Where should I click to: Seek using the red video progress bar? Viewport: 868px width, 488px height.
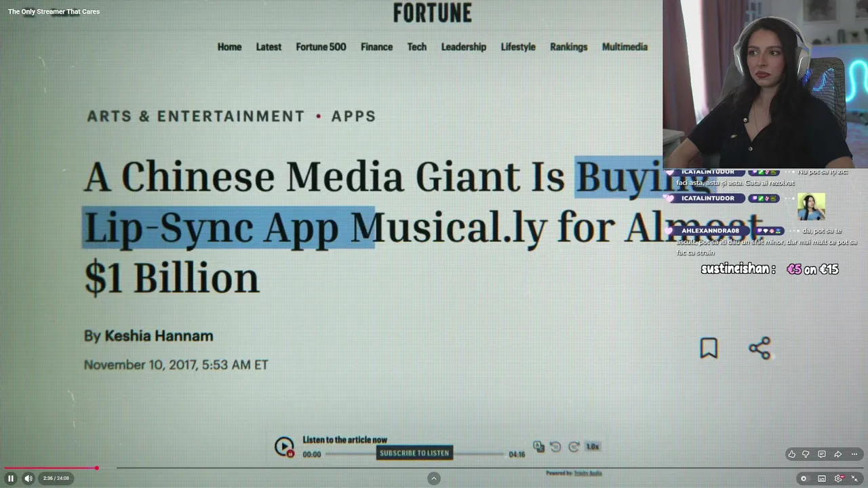coord(50,468)
